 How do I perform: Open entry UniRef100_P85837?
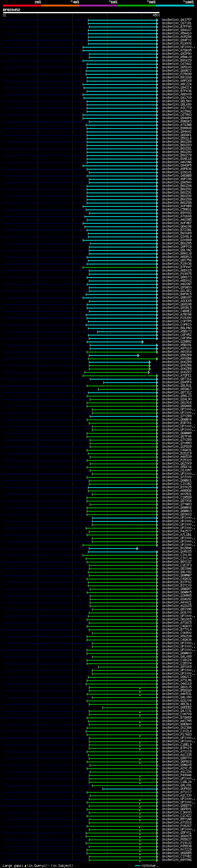(177, 840)
